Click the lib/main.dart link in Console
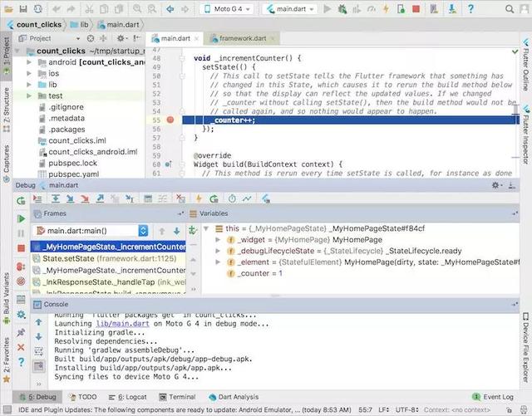This screenshot has width=532, height=416. click(122, 324)
